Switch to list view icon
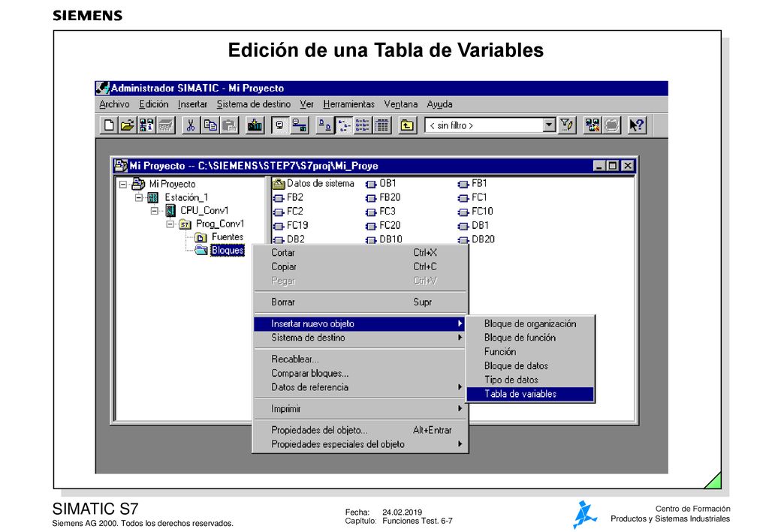 pos(363,125)
